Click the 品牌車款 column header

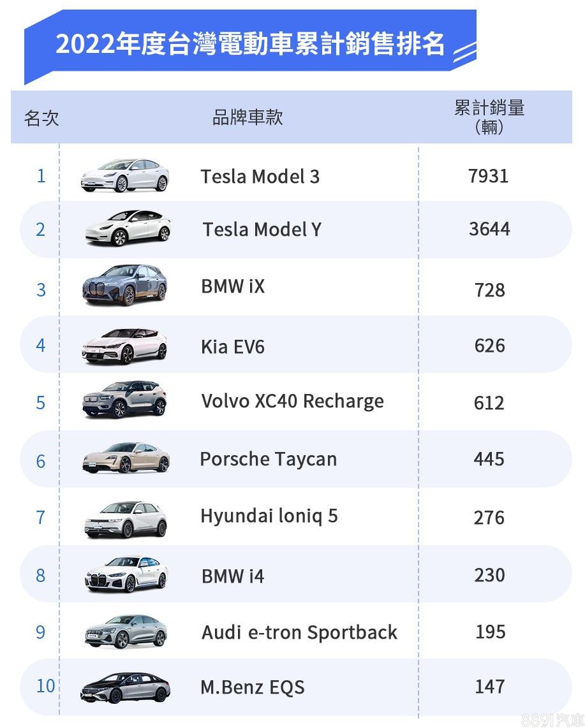point(248,118)
